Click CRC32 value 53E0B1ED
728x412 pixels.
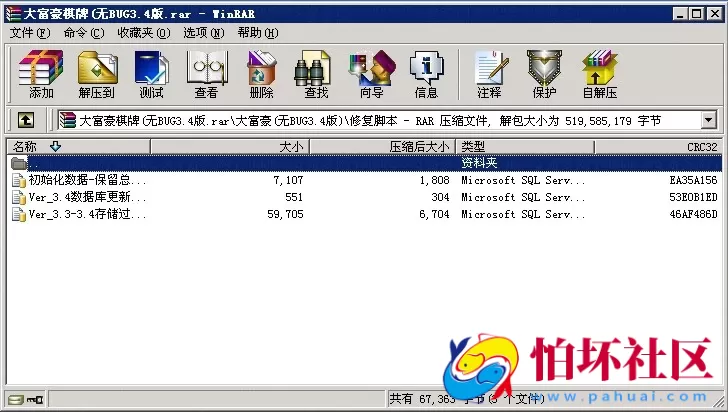pos(693,197)
